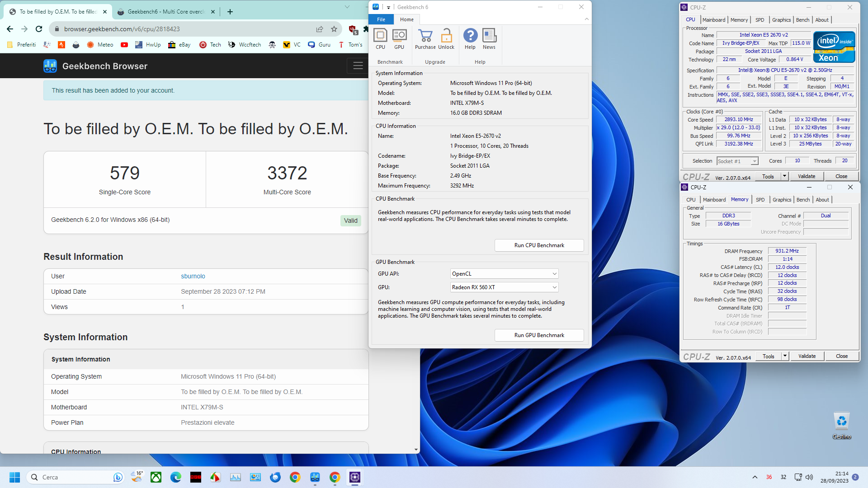Click the Chrome address bar URL
This screenshot has height=488, width=868.
click(122, 29)
